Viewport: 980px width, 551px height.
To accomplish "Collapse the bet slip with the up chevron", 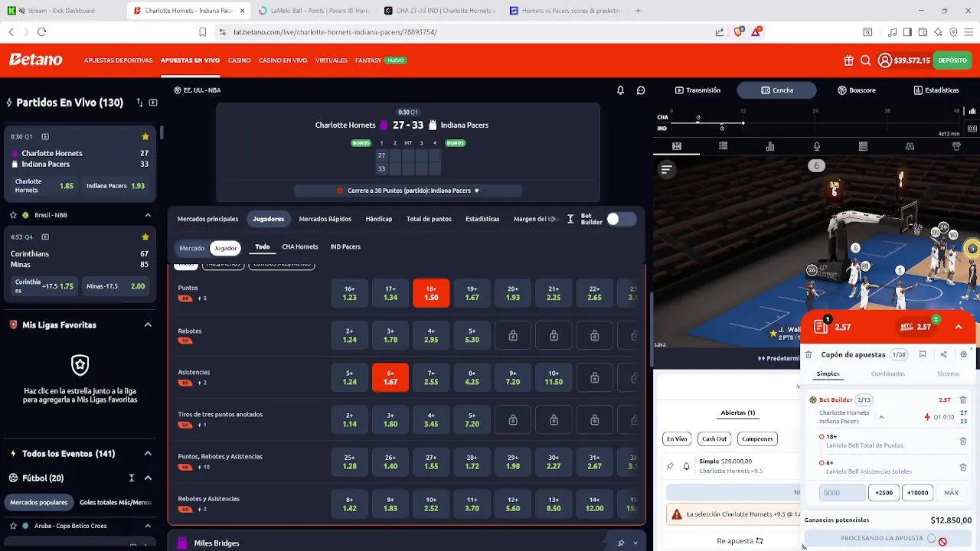I will 959,327.
